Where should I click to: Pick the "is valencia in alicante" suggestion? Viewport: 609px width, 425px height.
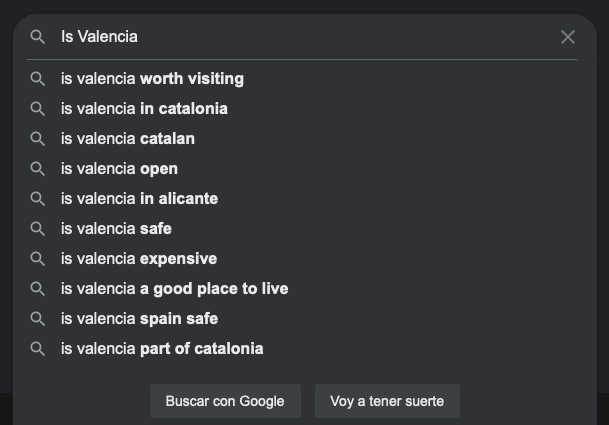139,199
